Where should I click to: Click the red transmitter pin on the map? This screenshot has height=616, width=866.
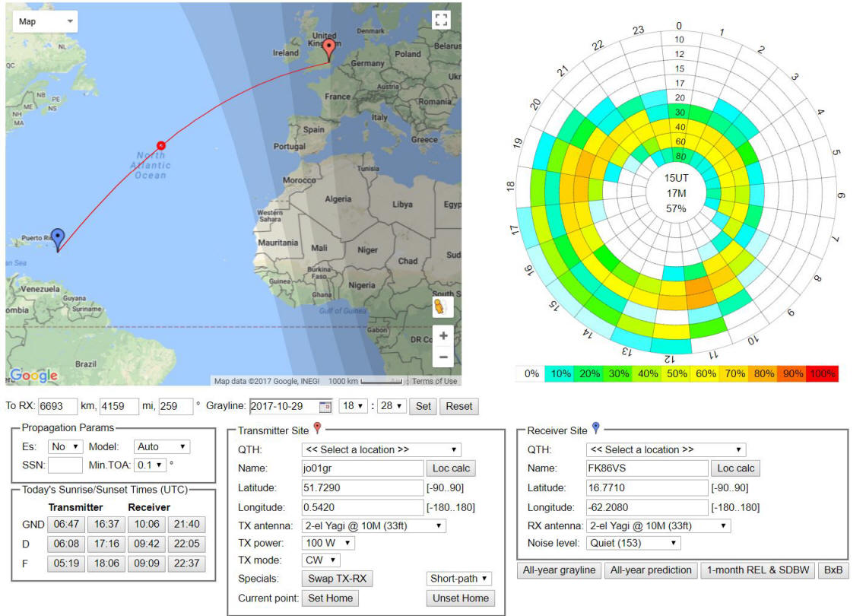[329, 49]
